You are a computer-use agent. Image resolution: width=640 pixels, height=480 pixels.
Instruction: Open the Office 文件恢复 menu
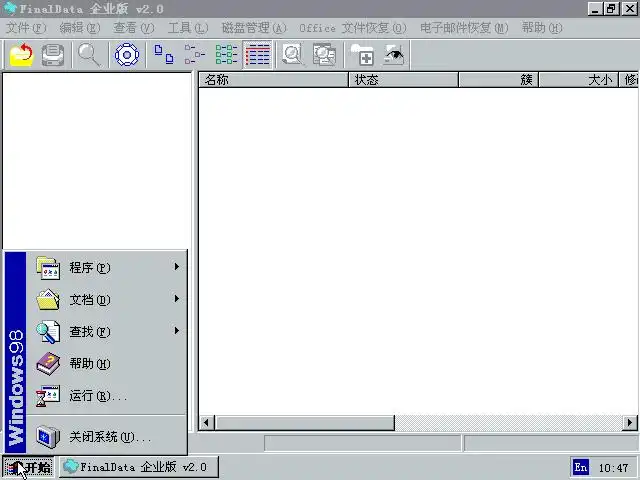coord(353,28)
